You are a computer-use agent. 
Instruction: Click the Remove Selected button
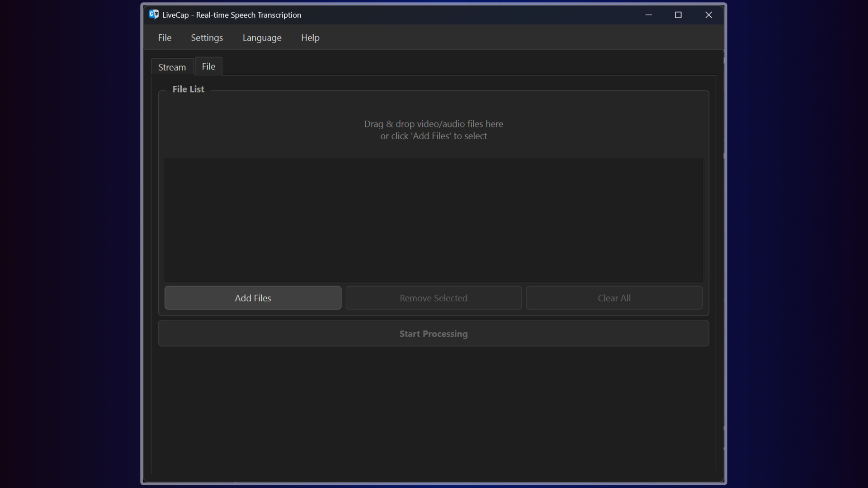tap(434, 298)
